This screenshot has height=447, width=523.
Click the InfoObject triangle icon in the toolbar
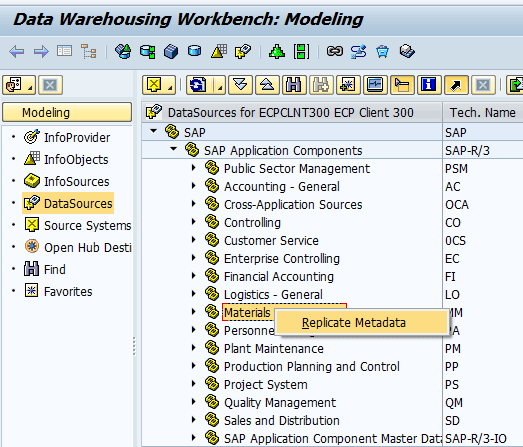pos(219,51)
